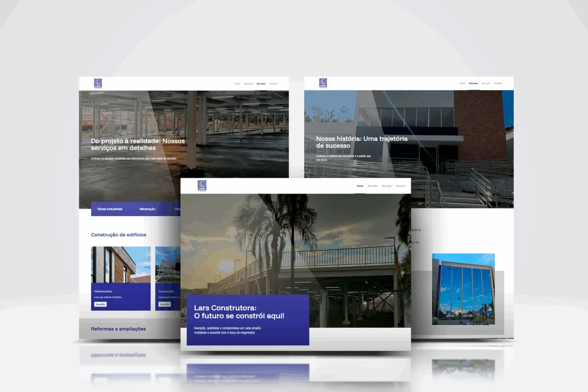Select Home in the front page navigation
This screenshot has width=588, height=392.
[360, 186]
